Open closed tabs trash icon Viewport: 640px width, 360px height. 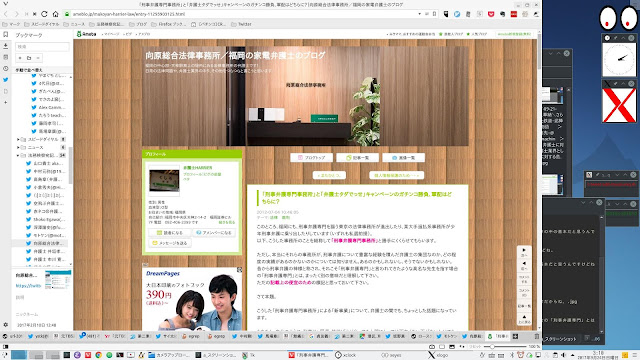[536, 336]
